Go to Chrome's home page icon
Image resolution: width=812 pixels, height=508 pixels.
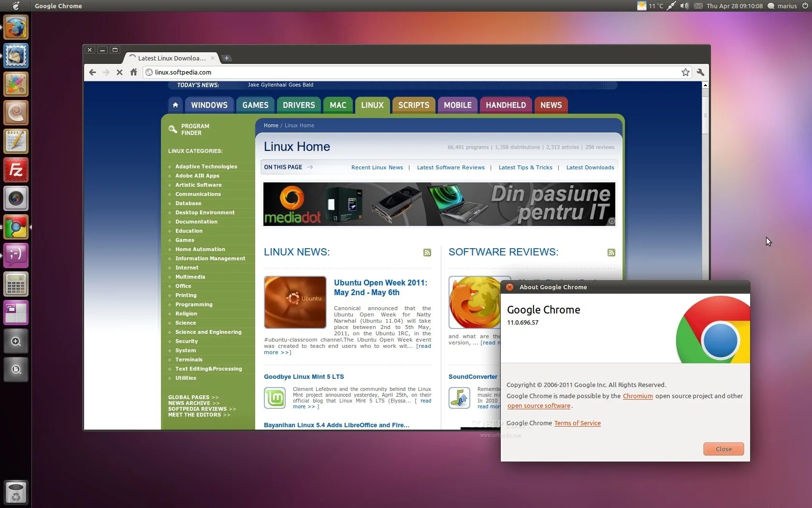tap(134, 72)
